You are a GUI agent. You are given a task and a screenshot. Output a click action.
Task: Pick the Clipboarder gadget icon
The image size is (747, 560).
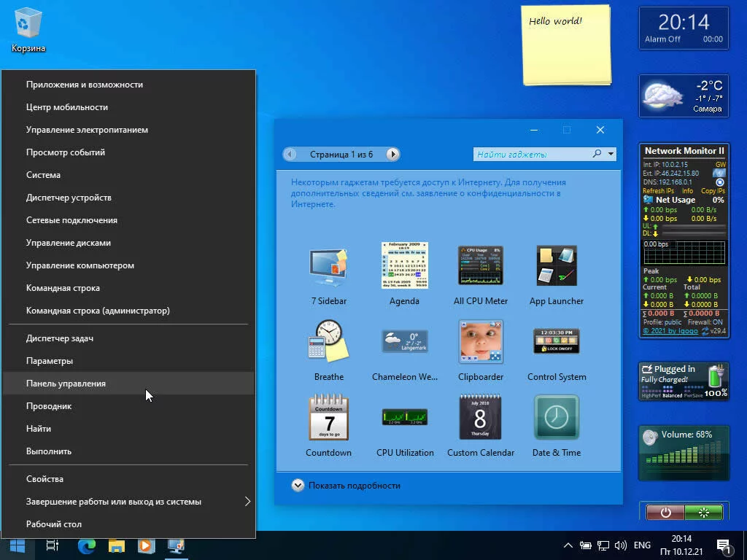pos(480,342)
